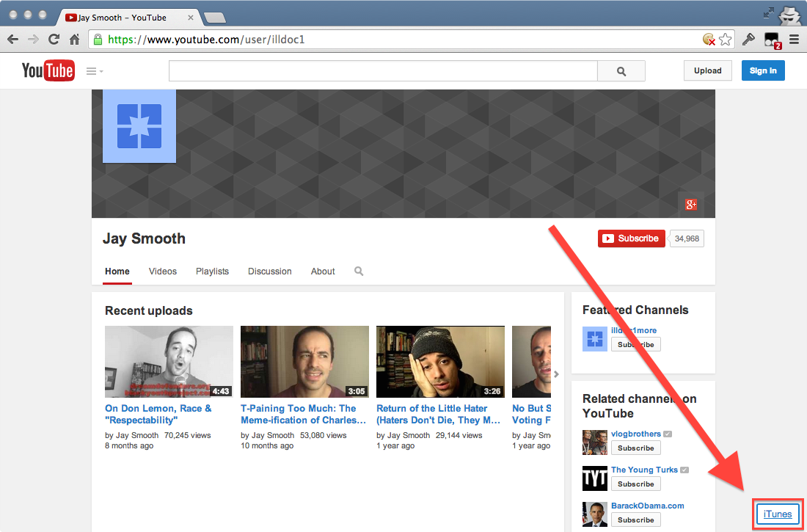Click the '29,144 views' text
Screen dimensions: 807x532
click(459, 435)
